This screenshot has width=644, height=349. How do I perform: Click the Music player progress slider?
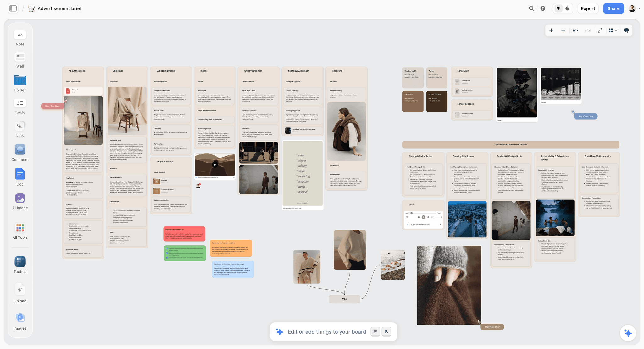(x=423, y=213)
